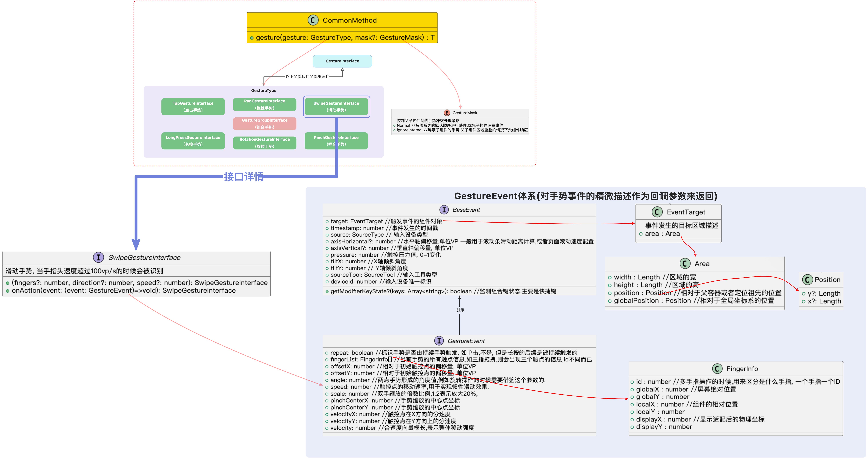The height and width of the screenshot is (458, 868).
Task: Click the E enum icon beside GestureMask
Action: pyautogui.click(x=447, y=113)
